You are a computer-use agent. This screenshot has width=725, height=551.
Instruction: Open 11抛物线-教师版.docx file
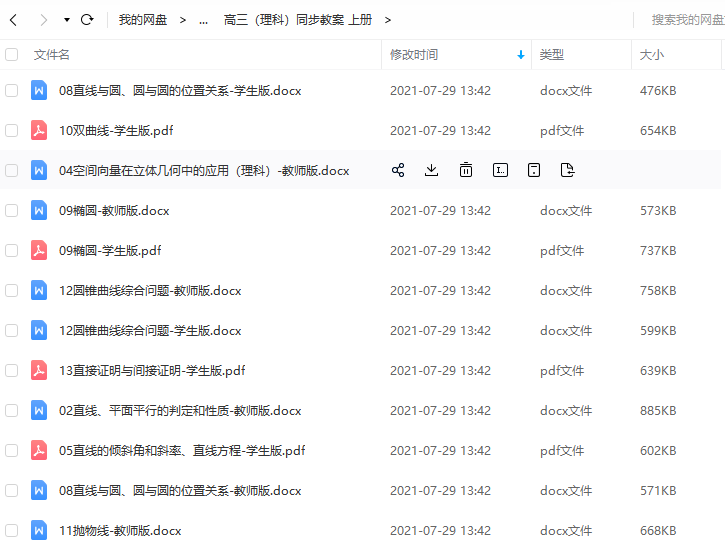[x=120, y=530]
